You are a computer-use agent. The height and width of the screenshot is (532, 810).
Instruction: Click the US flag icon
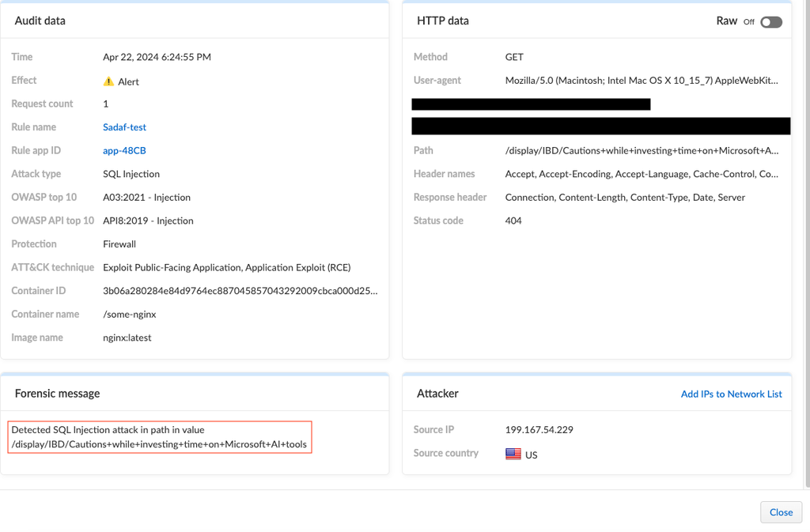pos(513,455)
